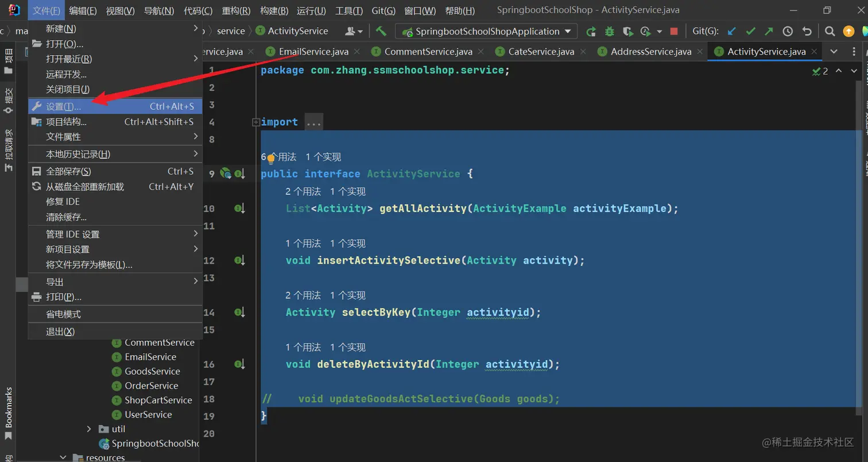This screenshot has height=462, width=868.
Task: Click the orange IDE update icon
Action: click(848, 32)
